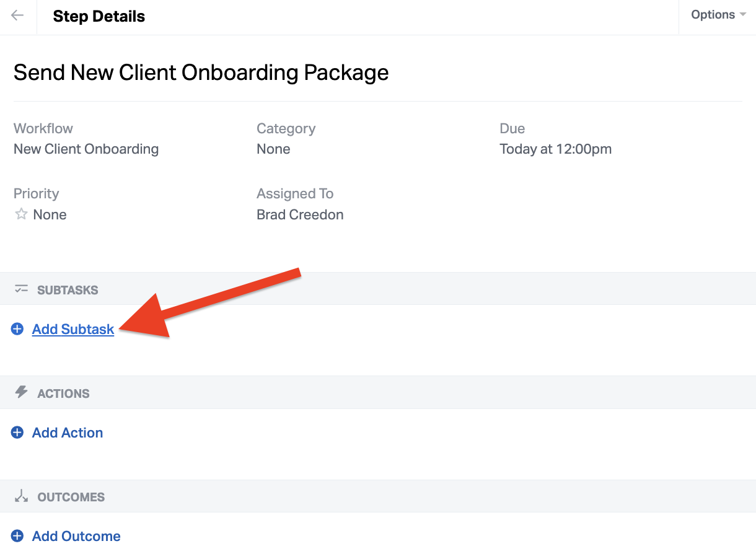Image resolution: width=756 pixels, height=554 pixels.
Task: Click the due date Today at 12:00pm
Action: [x=555, y=149]
